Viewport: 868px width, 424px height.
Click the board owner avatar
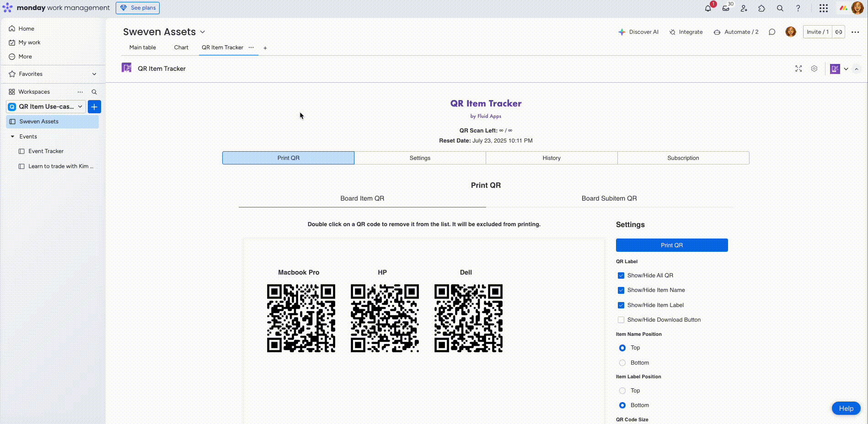point(791,32)
